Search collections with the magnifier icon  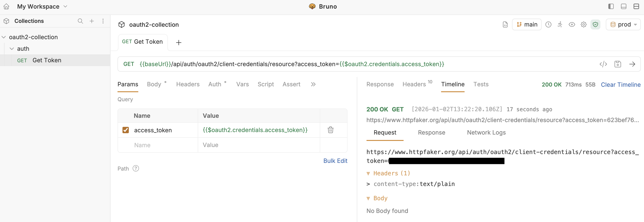coord(80,21)
